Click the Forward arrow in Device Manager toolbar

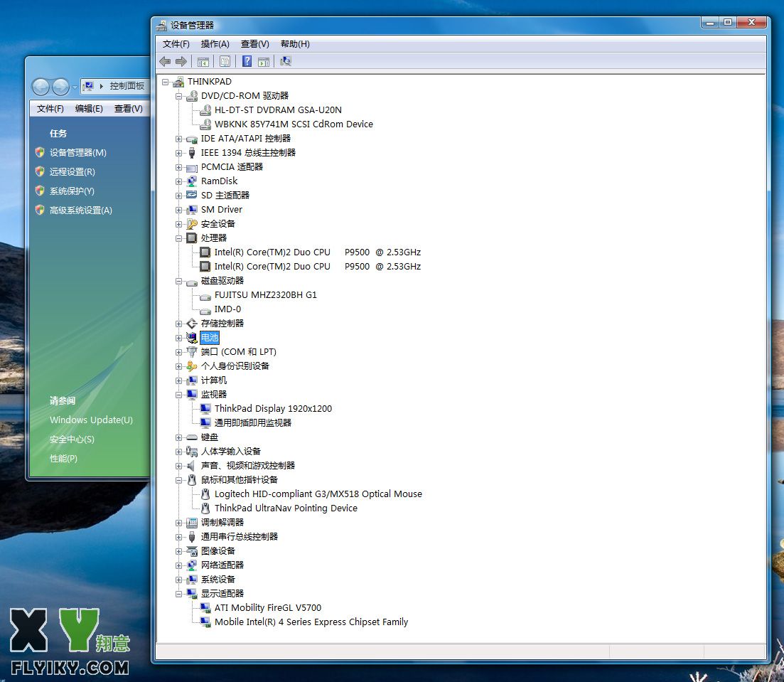tap(181, 62)
